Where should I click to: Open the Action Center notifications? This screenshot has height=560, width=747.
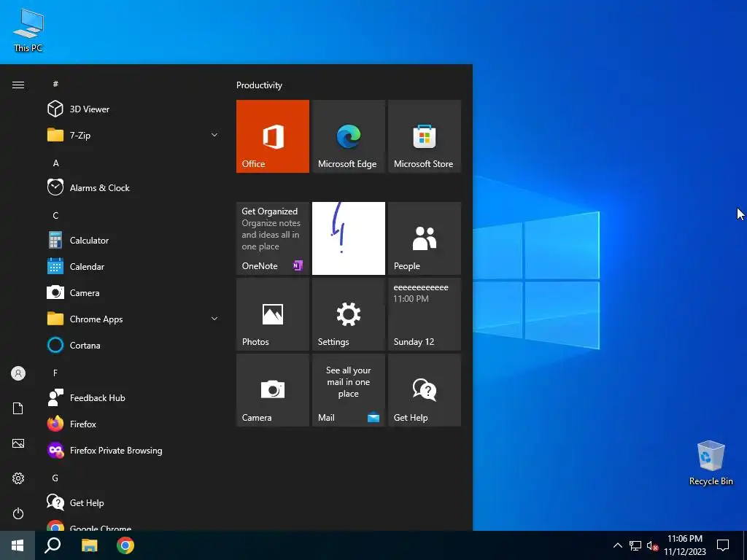[x=723, y=545]
